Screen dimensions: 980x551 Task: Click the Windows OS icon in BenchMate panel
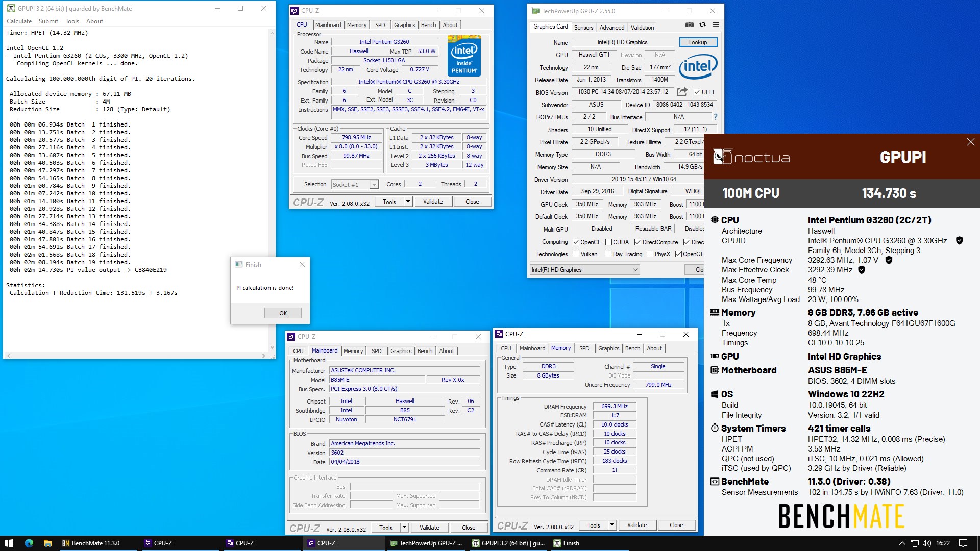pyautogui.click(x=715, y=394)
